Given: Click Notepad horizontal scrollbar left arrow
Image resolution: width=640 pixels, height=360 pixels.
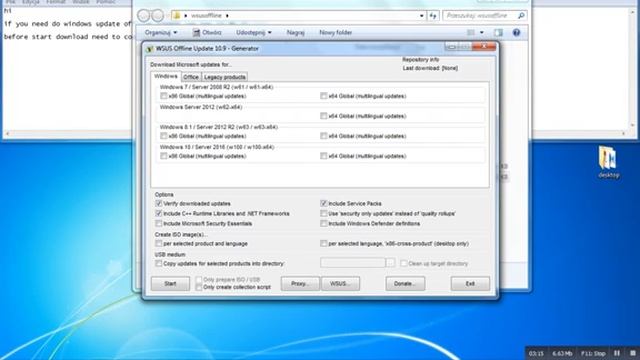Looking at the screenshot, I should (x=7, y=134).
